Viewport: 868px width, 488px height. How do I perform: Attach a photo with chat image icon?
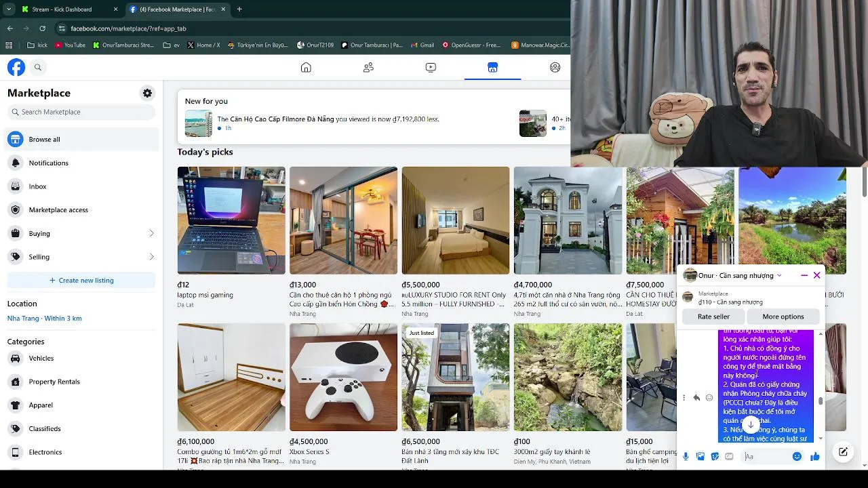(701, 457)
